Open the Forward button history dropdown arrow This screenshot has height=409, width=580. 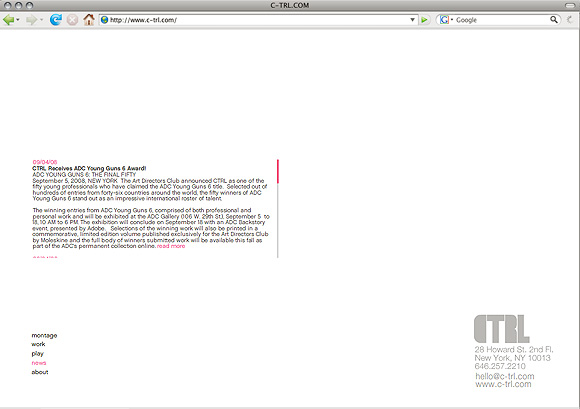coord(41,20)
